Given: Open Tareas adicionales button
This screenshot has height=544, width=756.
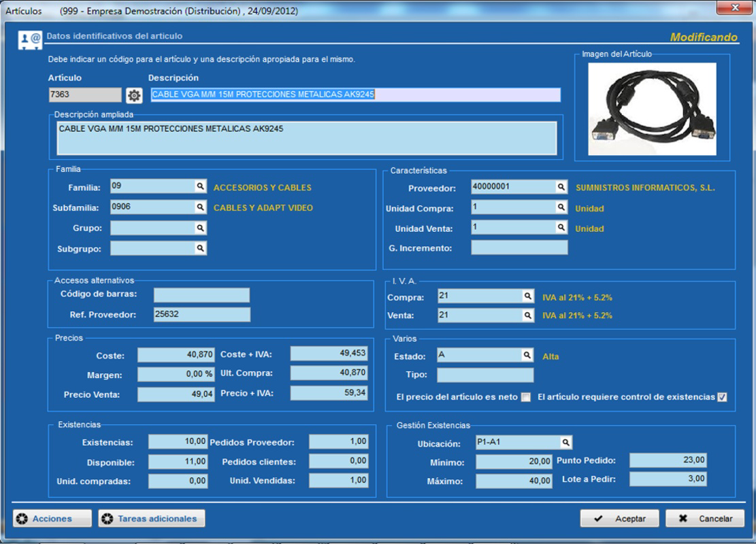Looking at the screenshot, I should coord(151,518).
